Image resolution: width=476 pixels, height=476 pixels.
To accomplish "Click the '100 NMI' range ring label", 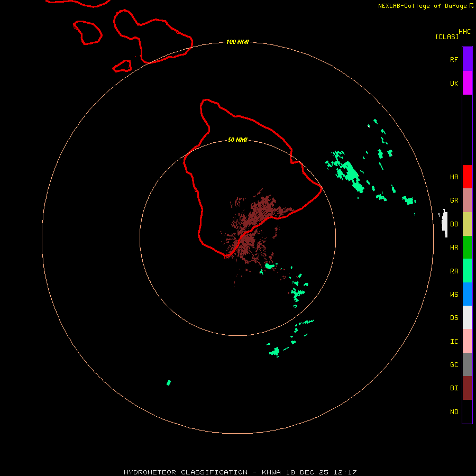I will click(237, 42).
